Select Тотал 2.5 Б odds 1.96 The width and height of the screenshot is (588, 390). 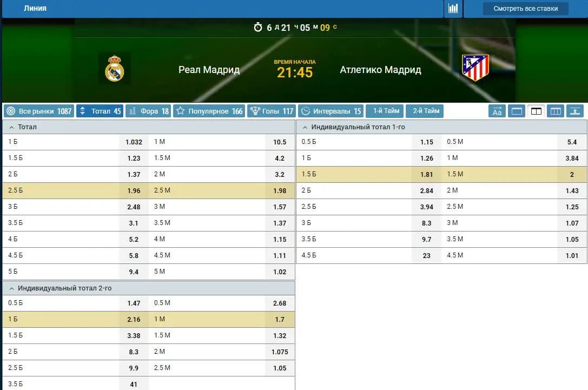134,191
